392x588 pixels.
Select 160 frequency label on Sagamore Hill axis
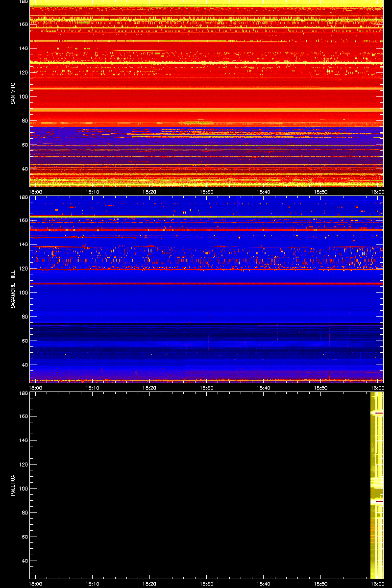pyautogui.click(x=23, y=220)
